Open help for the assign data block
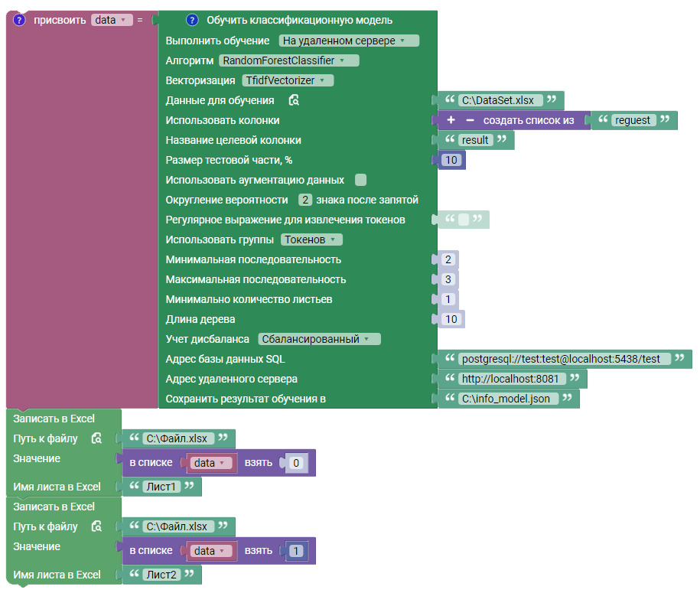The height and width of the screenshot is (593, 700). coord(19,20)
